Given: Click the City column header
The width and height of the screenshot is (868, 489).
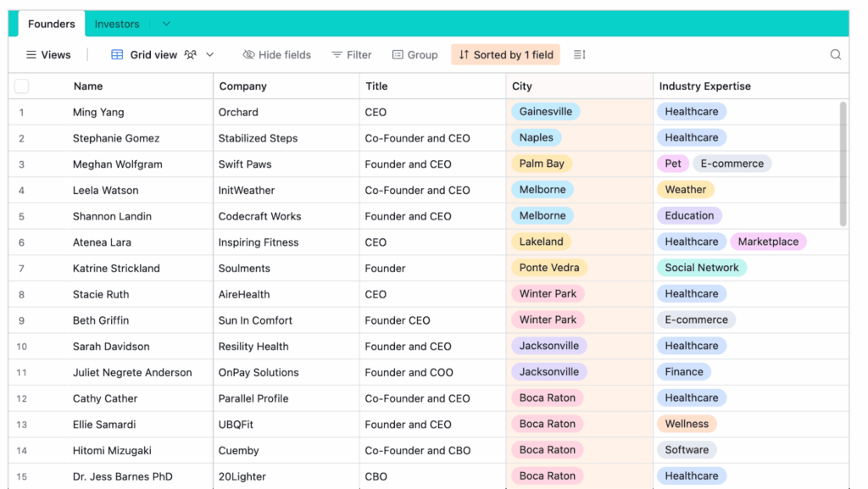Looking at the screenshot, I should click(522, 86).
